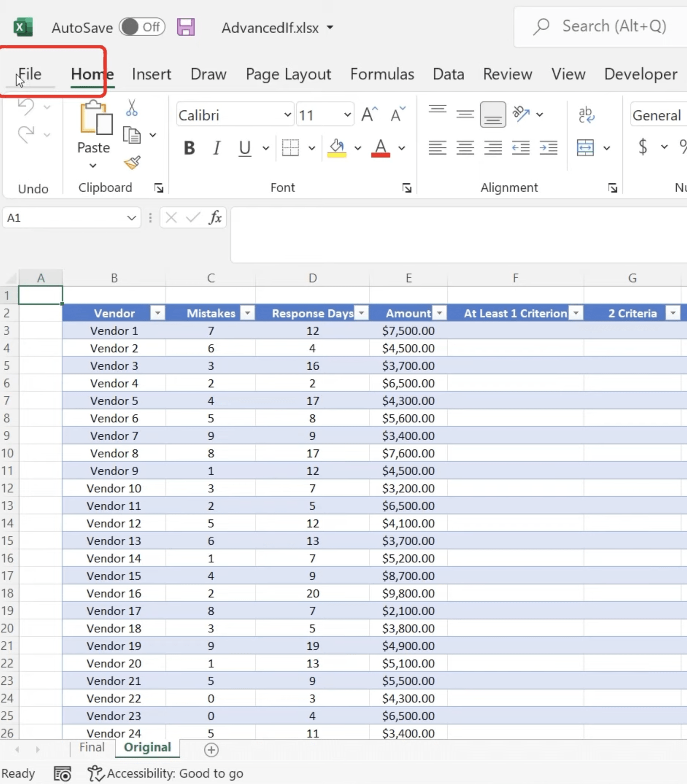Viewport: 687px width, 784px height.
Task: Click the AdvancedIf.xlsx file name dropdown
Action: coord(330,27)
